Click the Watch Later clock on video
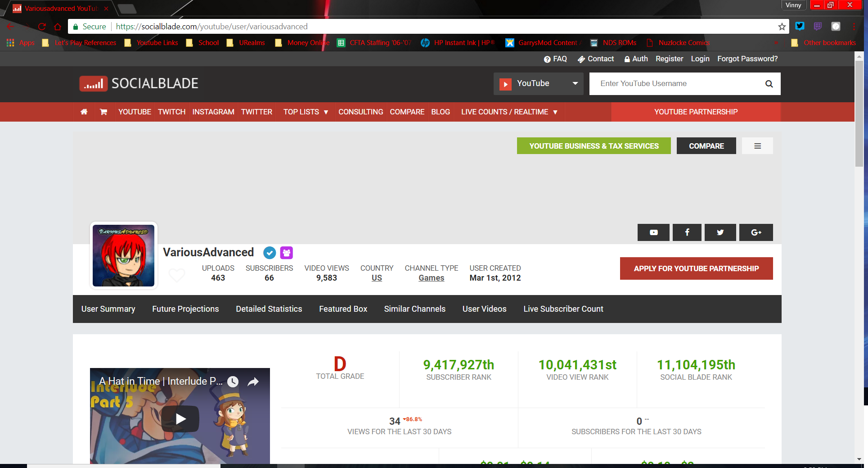Viewport: 868px width, 468px height. pyautogui.click(x=233, y=382)
